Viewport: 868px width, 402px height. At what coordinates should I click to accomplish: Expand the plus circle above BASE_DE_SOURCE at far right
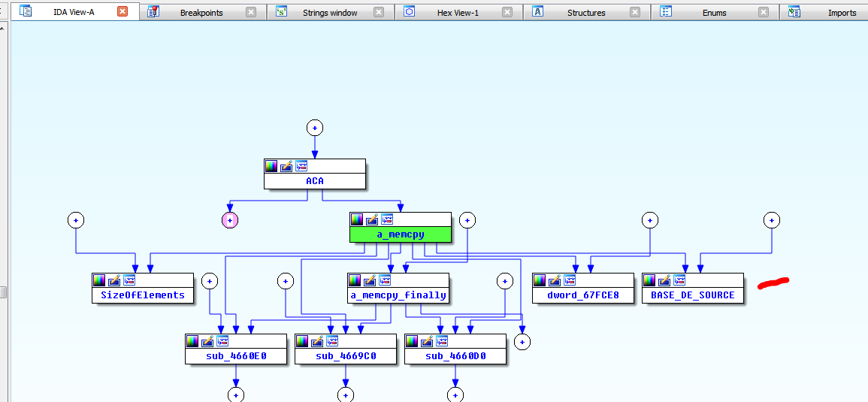[x=772, y=220]
